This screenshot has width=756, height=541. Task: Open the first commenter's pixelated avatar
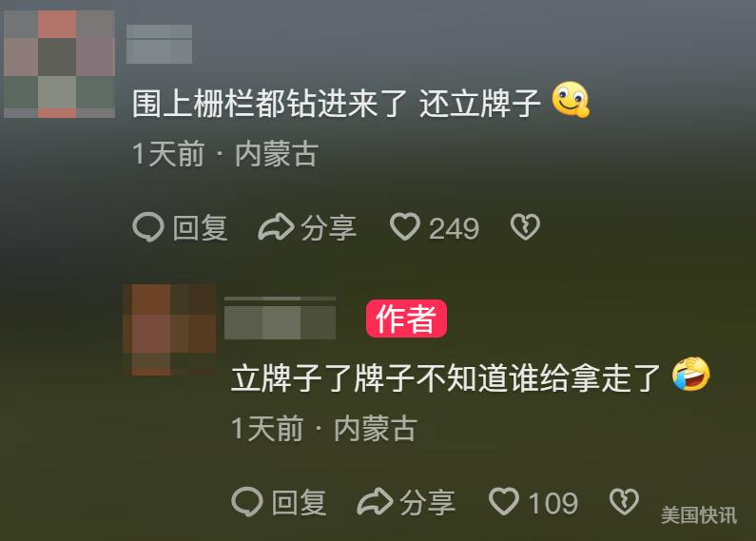click(59, 64)
